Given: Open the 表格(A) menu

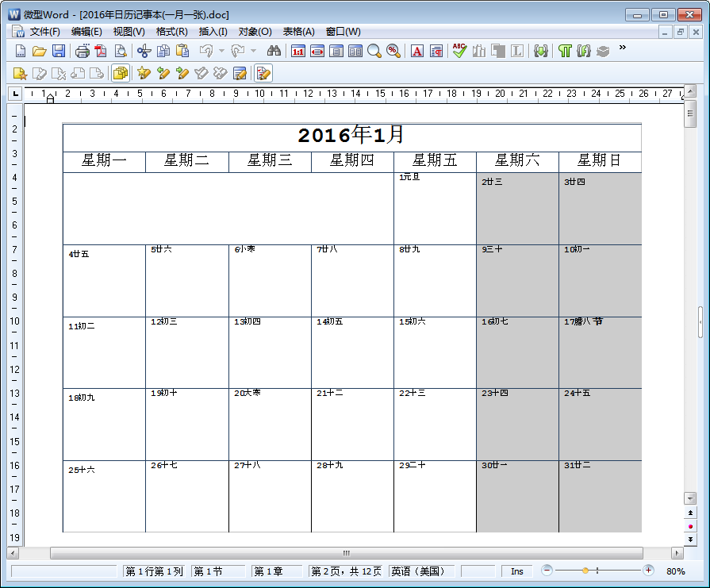Looking at the screenshot, I should pyautogui.click(x=298, y=32).
